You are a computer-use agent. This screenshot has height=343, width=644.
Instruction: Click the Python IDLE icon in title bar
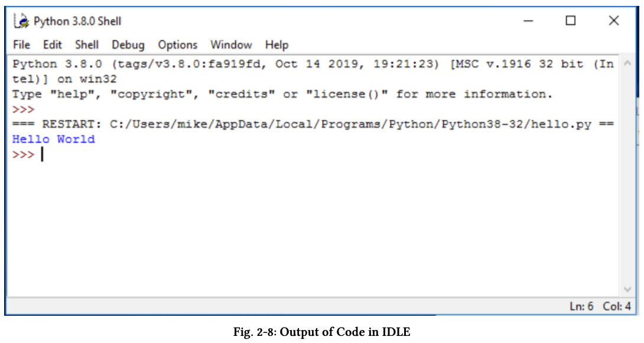[22, 21]
